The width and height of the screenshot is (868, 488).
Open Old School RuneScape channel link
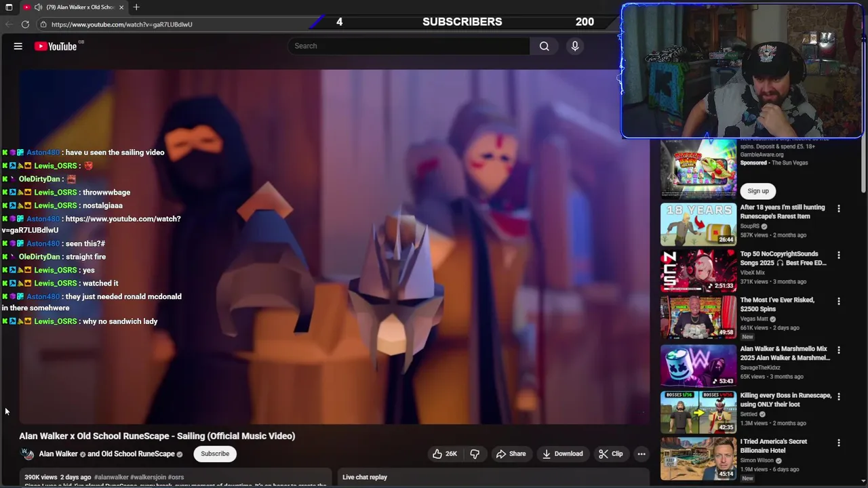(x=138, y=454)
